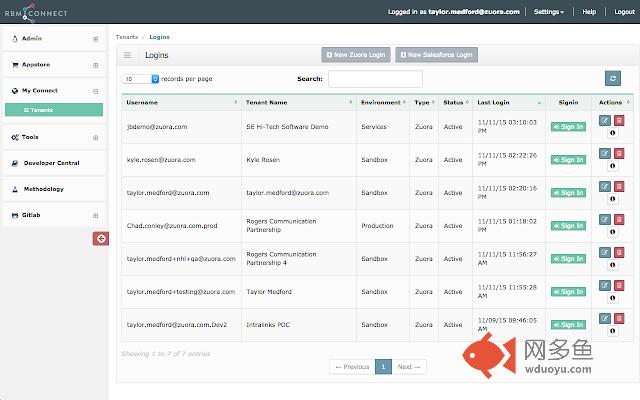Expand the Gitlab sidebar section

click(x=96, y=216)
